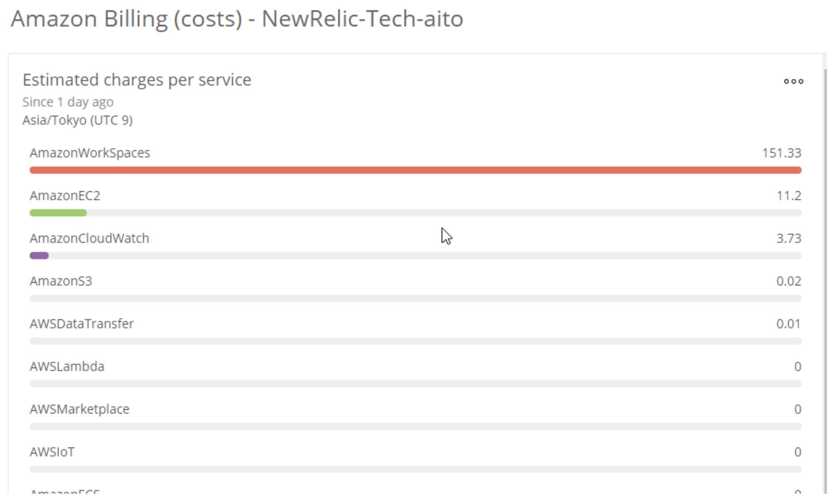Select the AWSIoT service label
835x504 pixels.
coord(52,452)
